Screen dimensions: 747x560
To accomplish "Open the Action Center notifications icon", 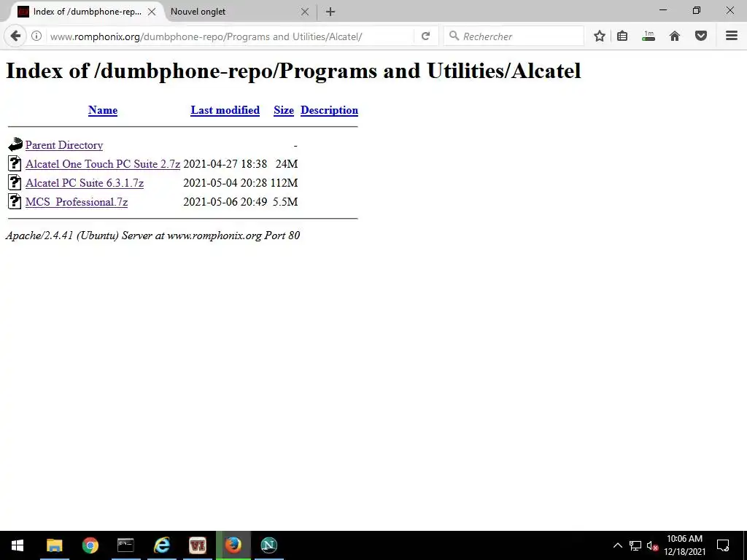I will point(723,545).
